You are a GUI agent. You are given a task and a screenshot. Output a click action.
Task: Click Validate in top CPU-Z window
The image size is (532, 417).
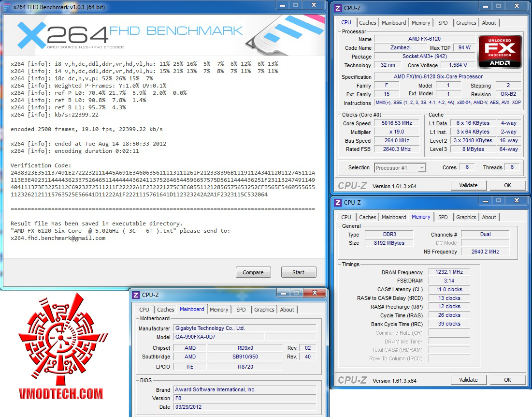click(469, 185)
